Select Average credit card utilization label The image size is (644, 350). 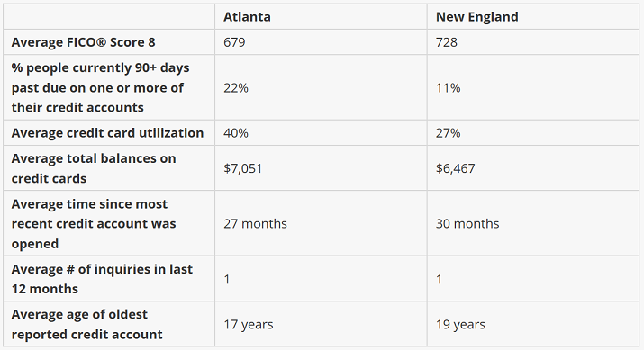[x=107, y=133]
